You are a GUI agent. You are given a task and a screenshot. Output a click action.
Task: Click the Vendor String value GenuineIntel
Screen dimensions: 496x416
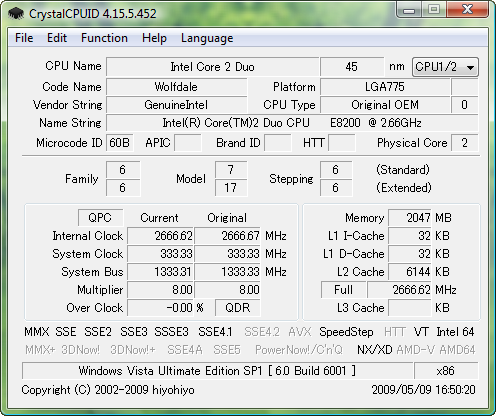176,105
